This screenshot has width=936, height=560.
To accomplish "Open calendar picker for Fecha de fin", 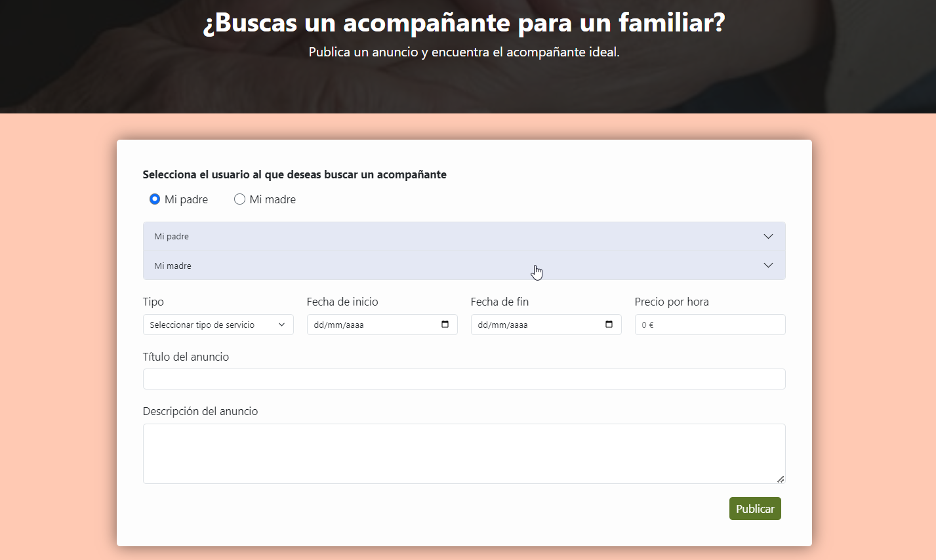I will (609, 325).
